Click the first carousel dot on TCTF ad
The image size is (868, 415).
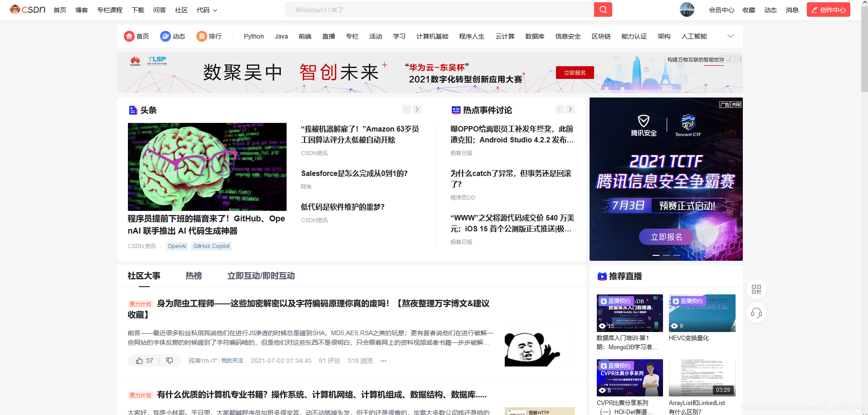(656, 255)
